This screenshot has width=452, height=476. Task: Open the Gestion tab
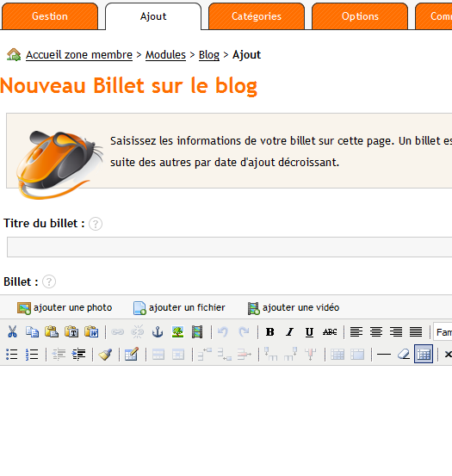coord(50,16)
